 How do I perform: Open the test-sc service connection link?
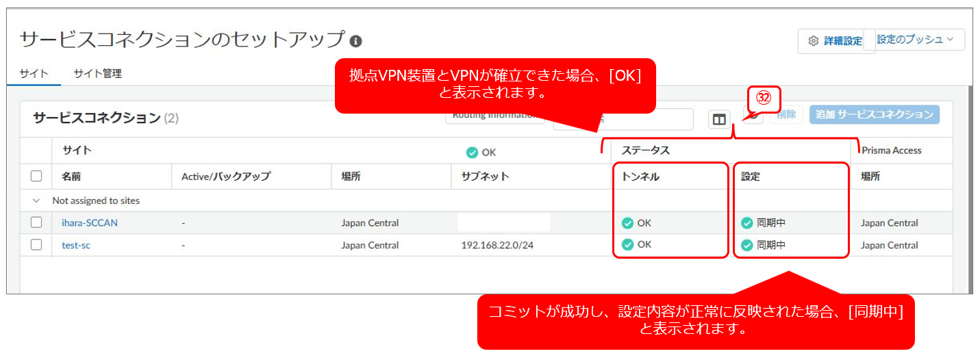coord(75,245)
